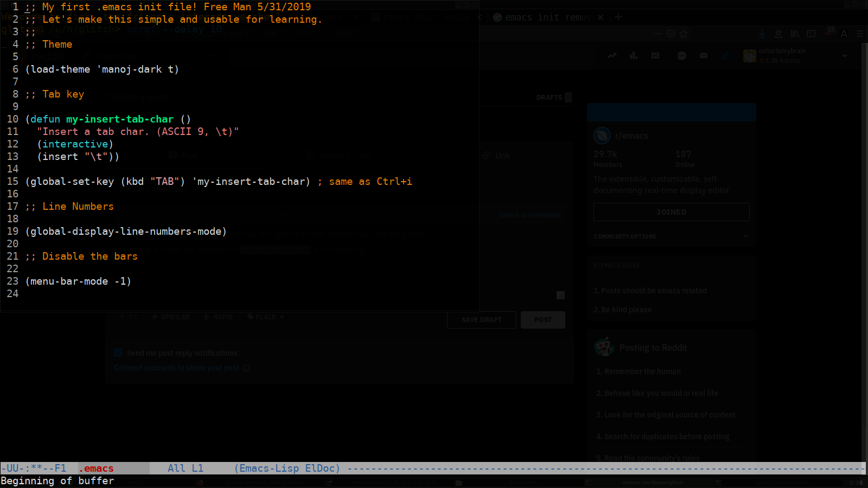Click on (load-theme 'manoj-dark t) line

point(102,69)
